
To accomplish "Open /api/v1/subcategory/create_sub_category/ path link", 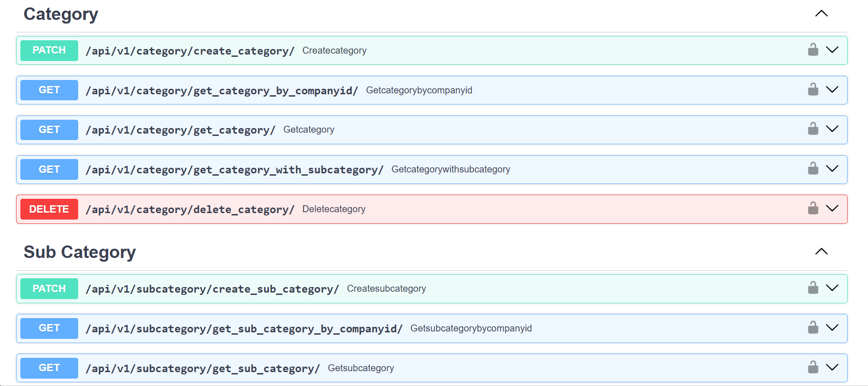I will 212,289.
